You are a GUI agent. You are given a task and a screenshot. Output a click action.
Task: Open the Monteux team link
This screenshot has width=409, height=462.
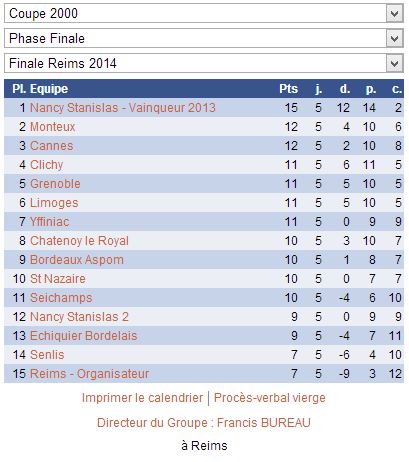pyautogui.click(x=52, y=127)
